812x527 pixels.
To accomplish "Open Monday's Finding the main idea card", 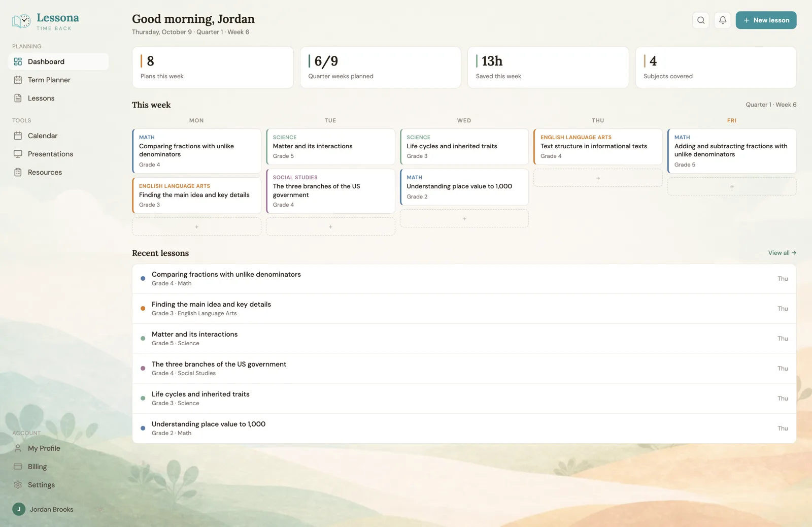I will (x=196, y=195).
